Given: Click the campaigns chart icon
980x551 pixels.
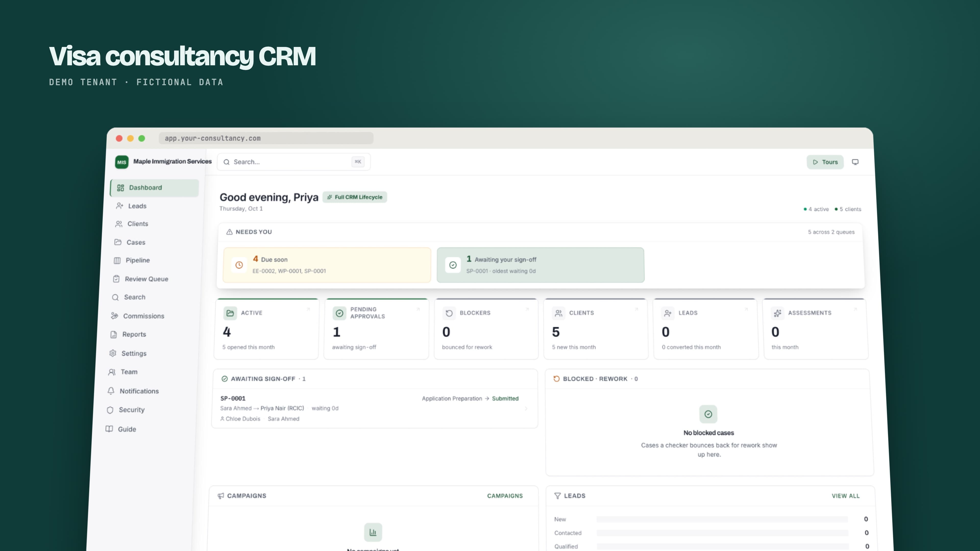Looking at the screenshot, I should click(373, 532).
